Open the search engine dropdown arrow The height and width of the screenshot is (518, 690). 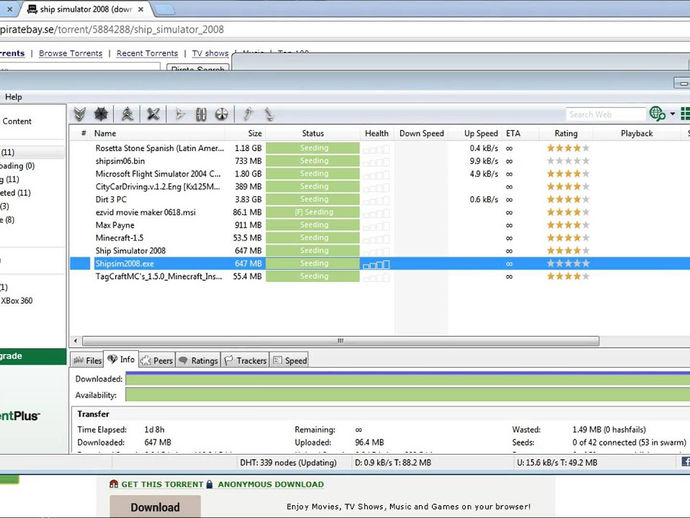pos(672,114)
